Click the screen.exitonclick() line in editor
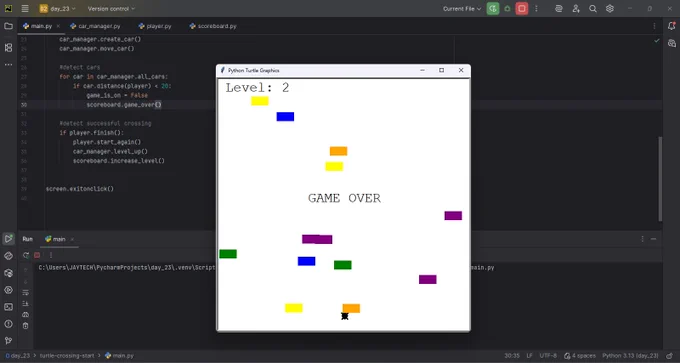This screenshot has width=680, height=363. point(80,189)
